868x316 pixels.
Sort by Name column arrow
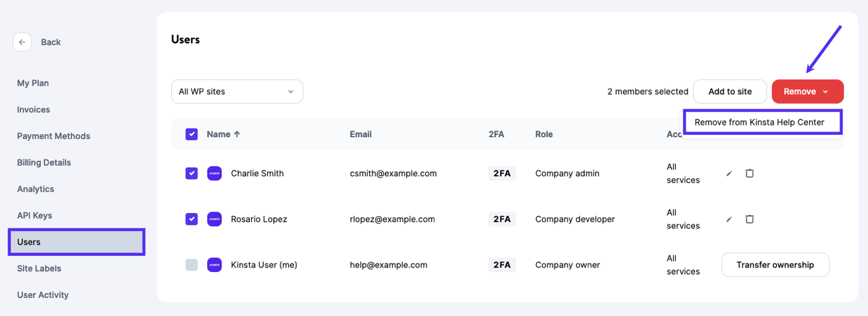[x=237, y=134]
